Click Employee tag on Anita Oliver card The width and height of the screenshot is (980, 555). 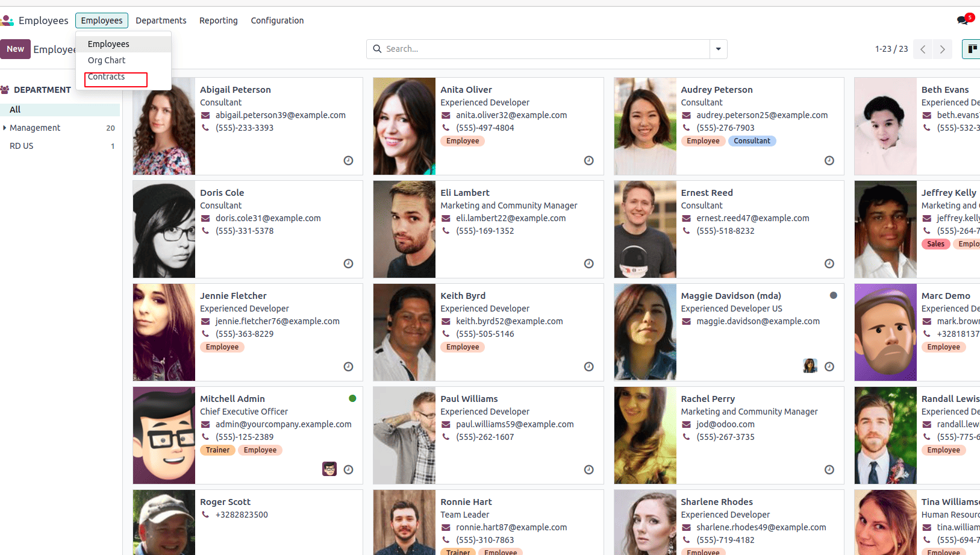pyautogui.click(x=463, y=141)
